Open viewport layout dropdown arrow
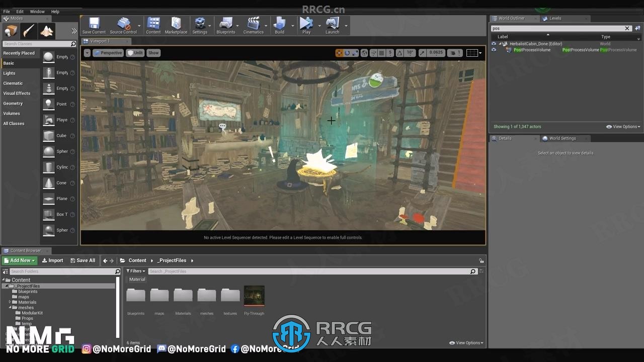The image size is (644, 362). click(480, 53)
